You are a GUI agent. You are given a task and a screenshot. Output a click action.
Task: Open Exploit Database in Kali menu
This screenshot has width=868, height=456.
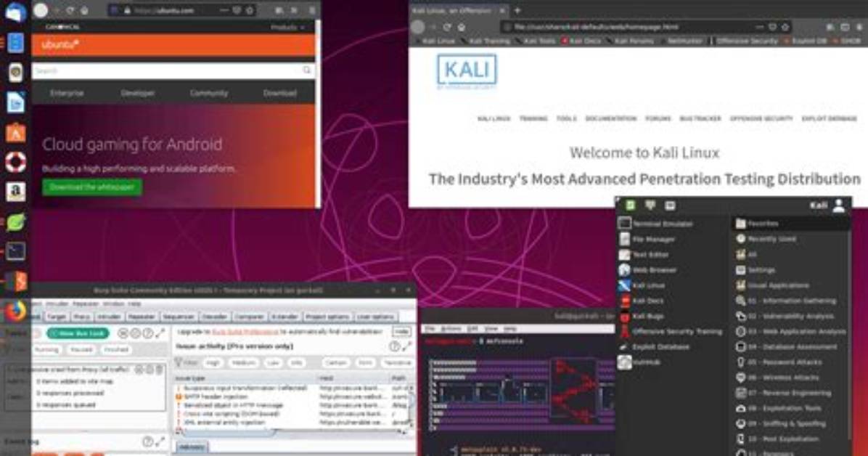[x=654, y=347]
